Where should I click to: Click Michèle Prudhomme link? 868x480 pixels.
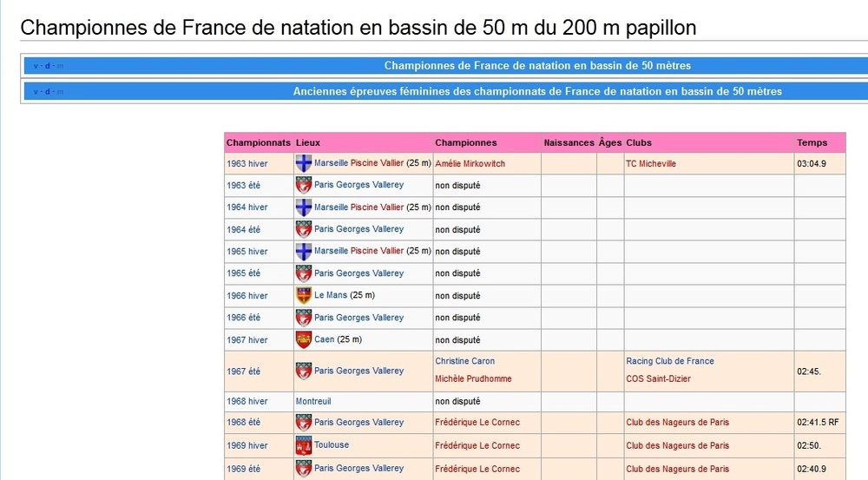(x=473, y=379)
